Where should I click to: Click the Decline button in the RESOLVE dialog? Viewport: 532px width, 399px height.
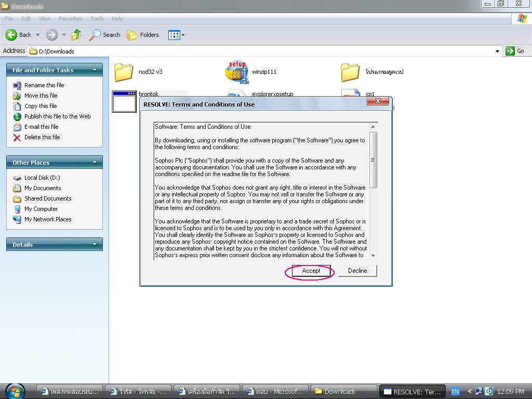357,271
